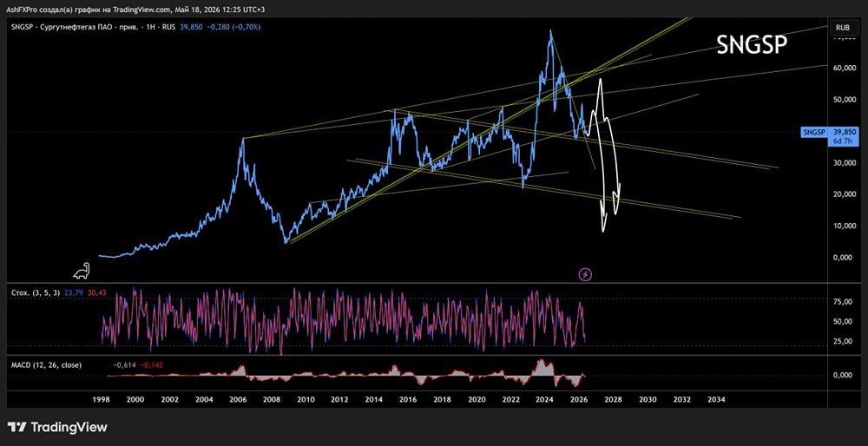Open the RUB currency selector
The height and width of the screenshot is (446, 868).
click(x=843, y=27)
